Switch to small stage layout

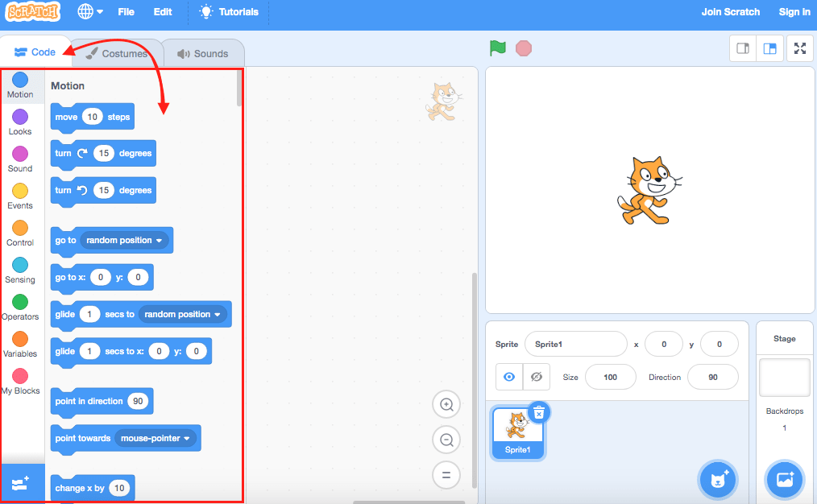pyautogui.click(x=743, y=48)
